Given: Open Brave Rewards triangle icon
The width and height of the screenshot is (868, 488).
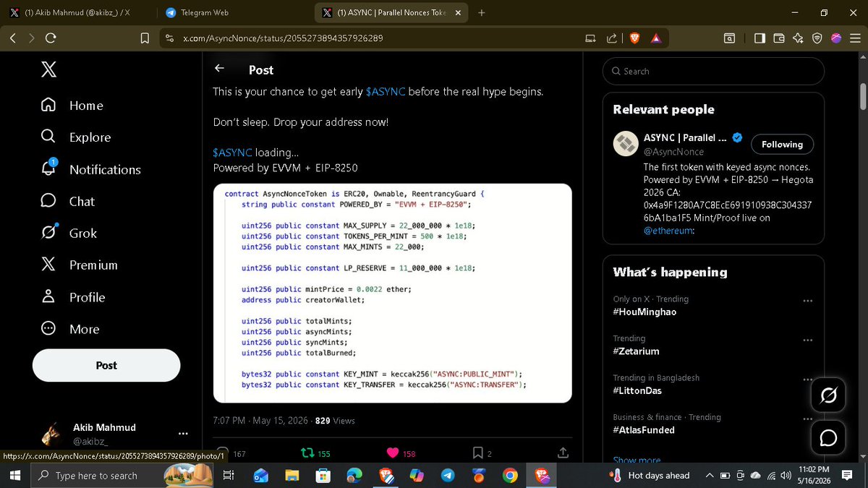Looking at the screenshot, I should tap(655, 38).
